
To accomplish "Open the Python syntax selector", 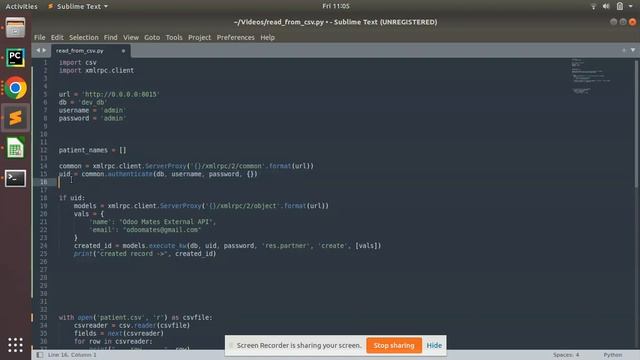I will point(613,355).
